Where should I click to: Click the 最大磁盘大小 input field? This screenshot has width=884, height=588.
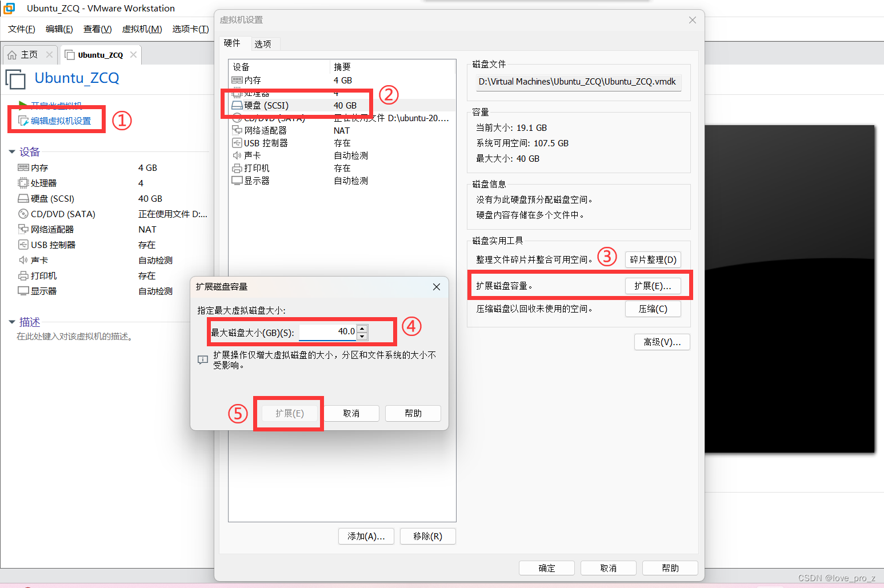(x=326, y=331)
